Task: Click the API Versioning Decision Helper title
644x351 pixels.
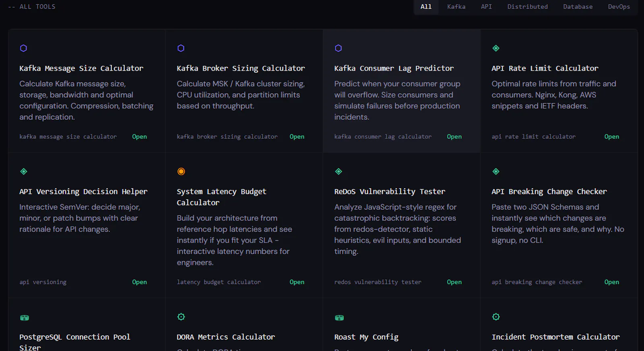Action: tap(83, 192)
